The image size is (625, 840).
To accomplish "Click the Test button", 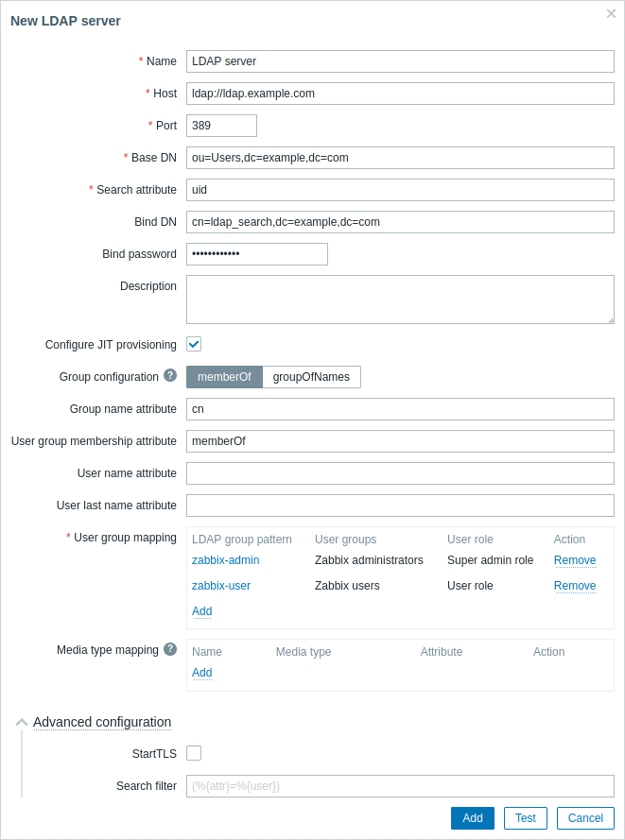I will click(x=526, y=818).
